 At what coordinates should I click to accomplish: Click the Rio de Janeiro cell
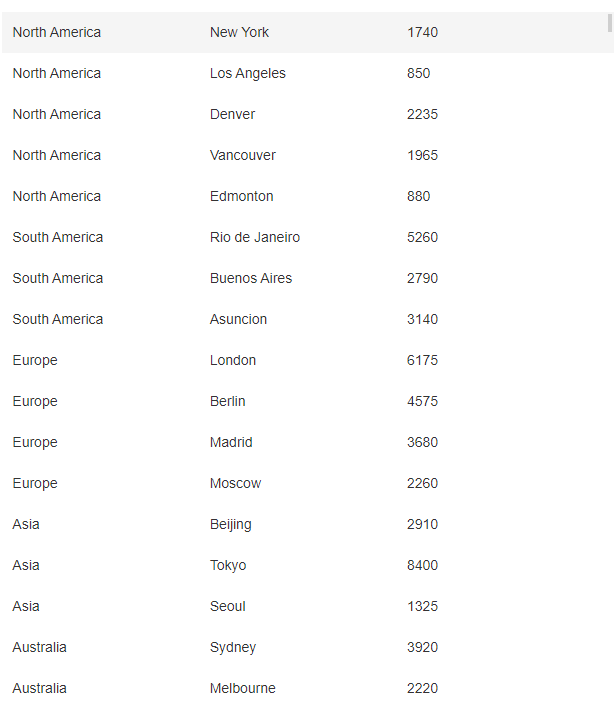tap(254, 237)
